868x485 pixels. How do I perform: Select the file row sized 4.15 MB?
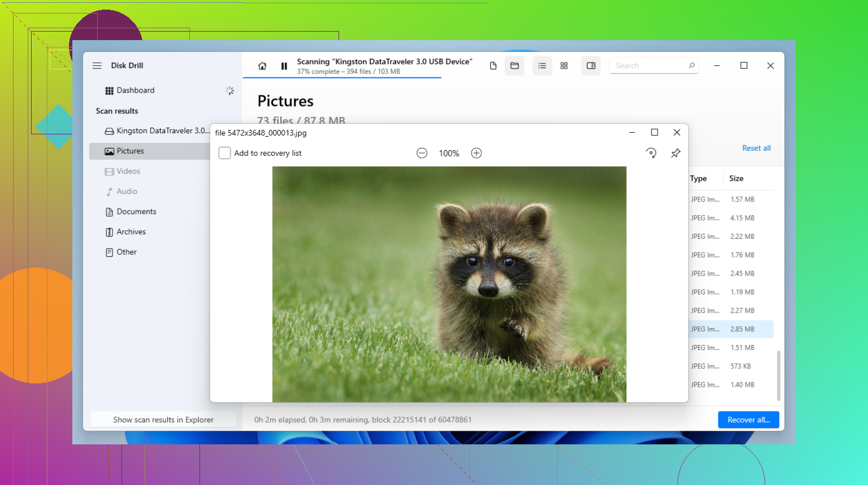pyautogui.click(x=731, y=218)
